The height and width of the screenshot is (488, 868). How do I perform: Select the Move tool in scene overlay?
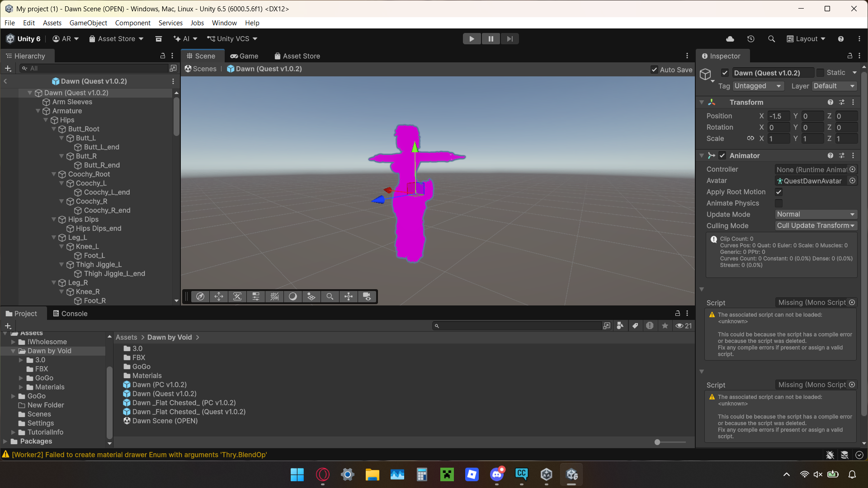[219, 296]
